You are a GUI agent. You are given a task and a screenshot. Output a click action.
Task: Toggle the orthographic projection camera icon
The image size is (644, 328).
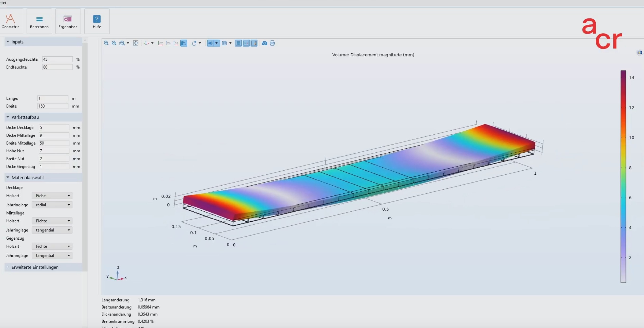pyautogui.click(x=184, y=43)
